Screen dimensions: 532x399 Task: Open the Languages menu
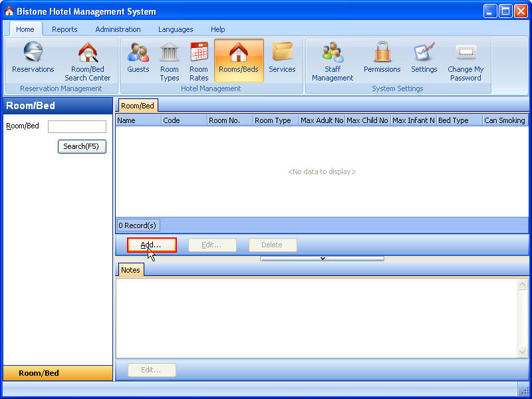point(175,29)
